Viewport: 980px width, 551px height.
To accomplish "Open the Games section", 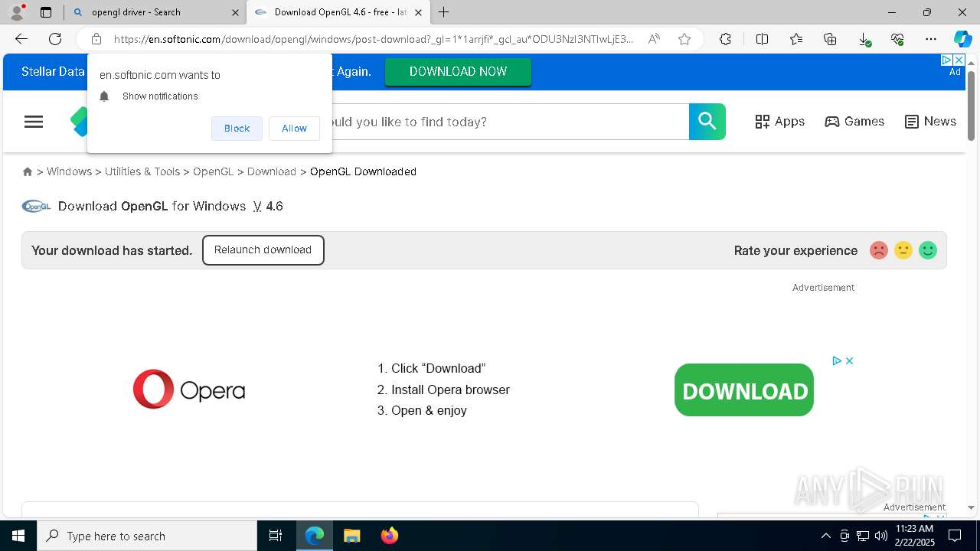I will pos(854,122).
